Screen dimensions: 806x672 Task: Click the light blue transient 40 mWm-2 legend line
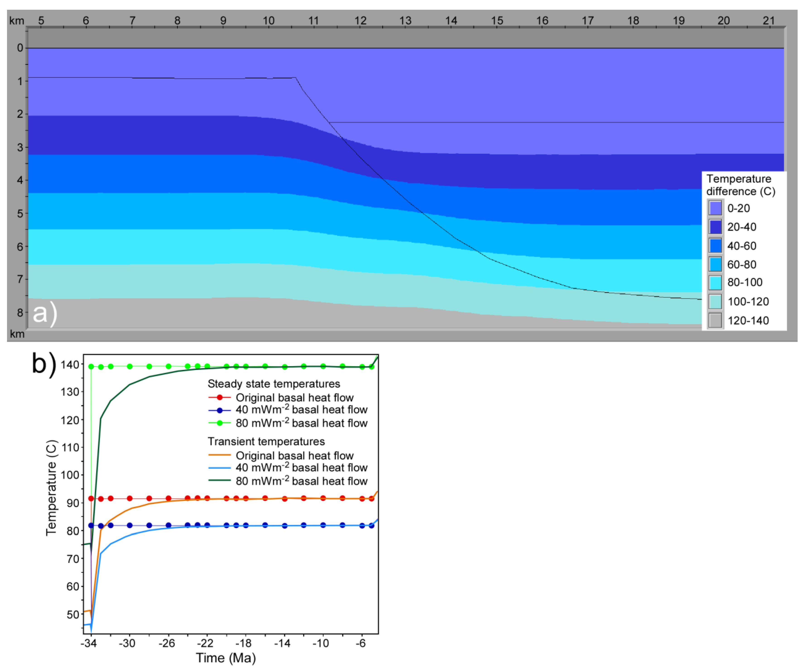coord(220,468)
